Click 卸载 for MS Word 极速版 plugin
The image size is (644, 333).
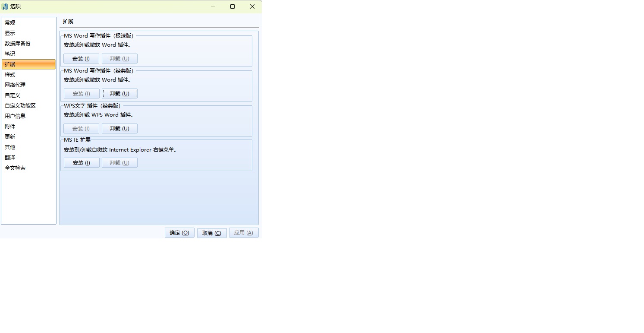(119, 59)
